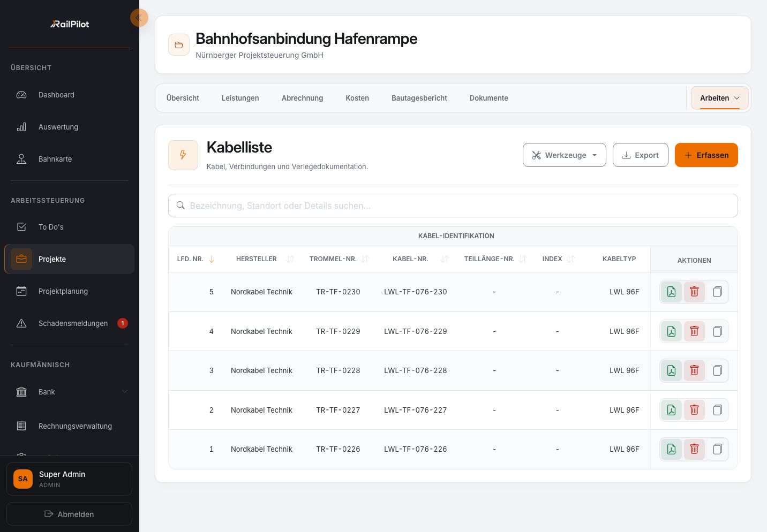Expand the Bank submenu chevron

125,392
